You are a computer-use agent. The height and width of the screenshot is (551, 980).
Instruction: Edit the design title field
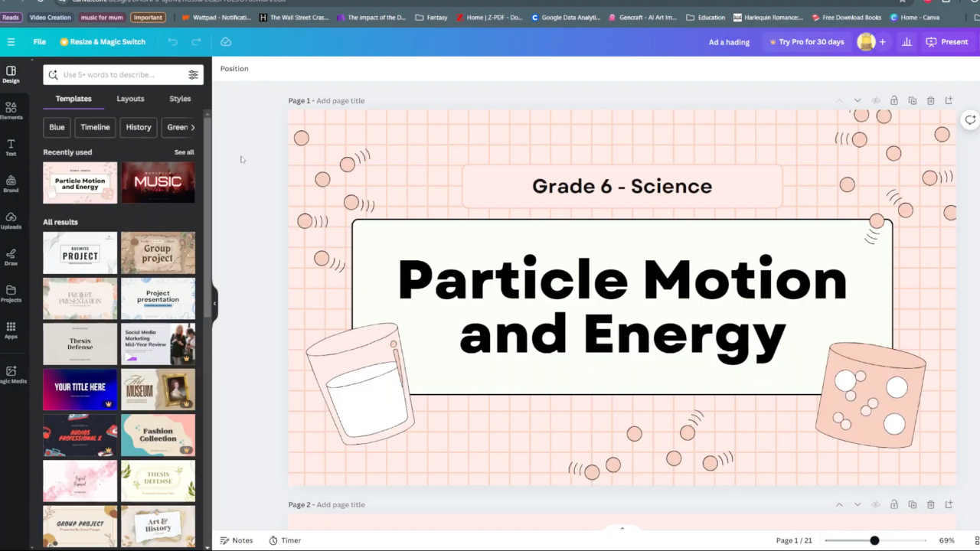[x=729, y=42]
